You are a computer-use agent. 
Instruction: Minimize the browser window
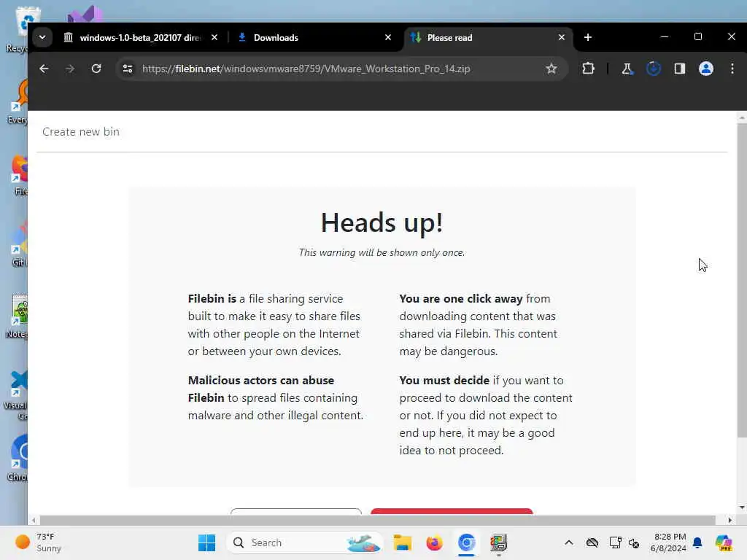click(x=664, y=36)
